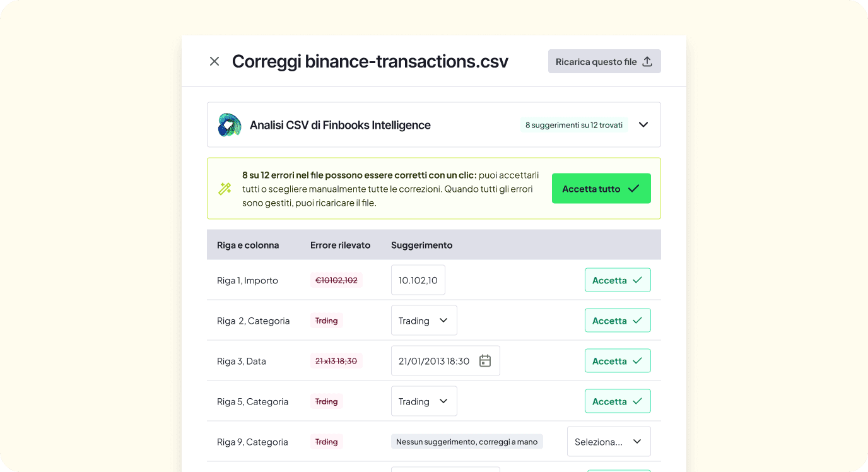Open the Seleziona dropdown for Riga 9
This screenshot has height=472, width=868.
point(609,442)
